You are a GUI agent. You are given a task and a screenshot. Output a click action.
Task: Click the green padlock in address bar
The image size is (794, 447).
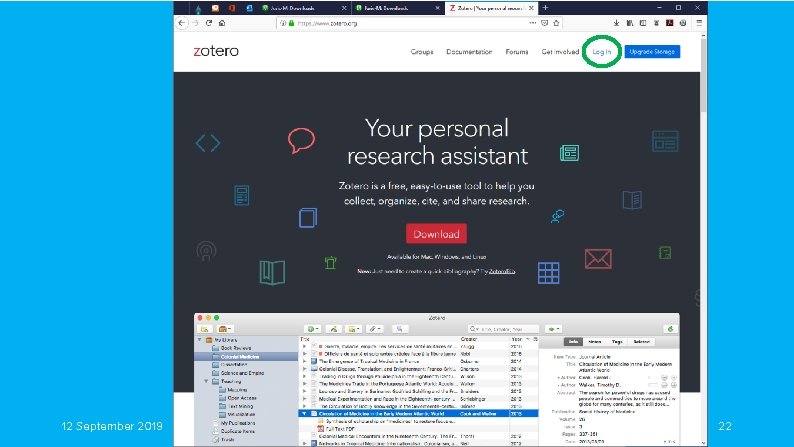(291, 23)
